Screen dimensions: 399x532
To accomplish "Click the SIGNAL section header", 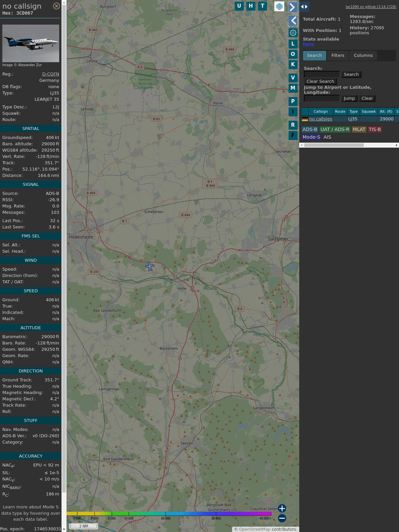I will point(31,185).
